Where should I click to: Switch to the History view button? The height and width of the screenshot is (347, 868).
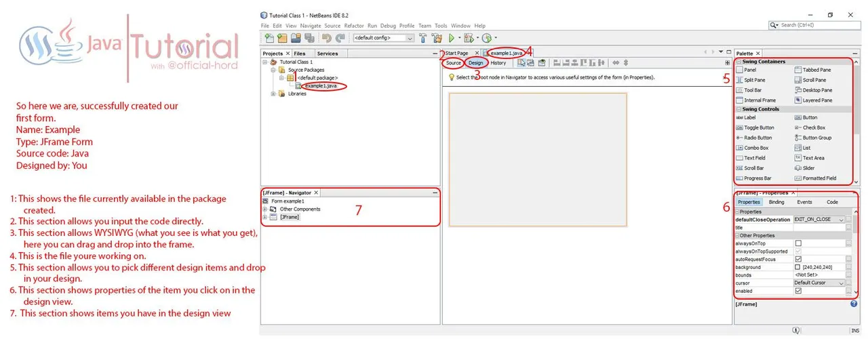pyautogui.click(x=498, y=63)
